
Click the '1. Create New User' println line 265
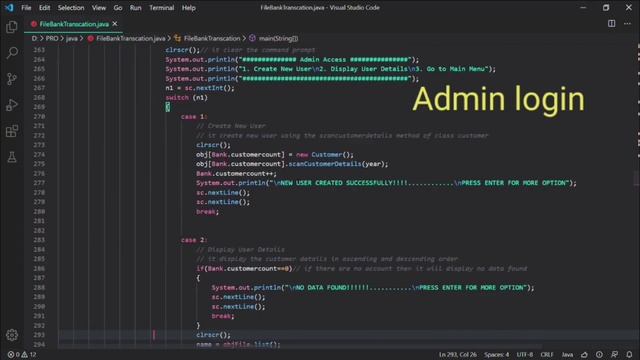331,69
